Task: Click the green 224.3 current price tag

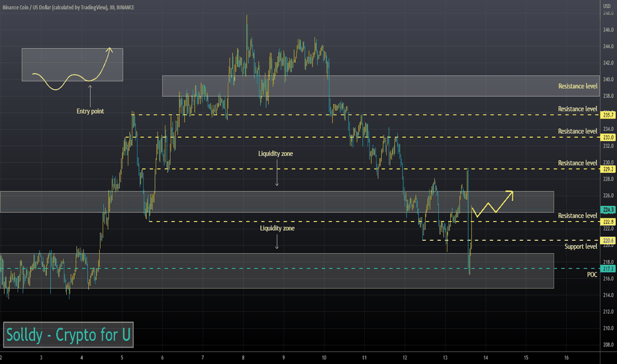Action: tap(608, 210)
